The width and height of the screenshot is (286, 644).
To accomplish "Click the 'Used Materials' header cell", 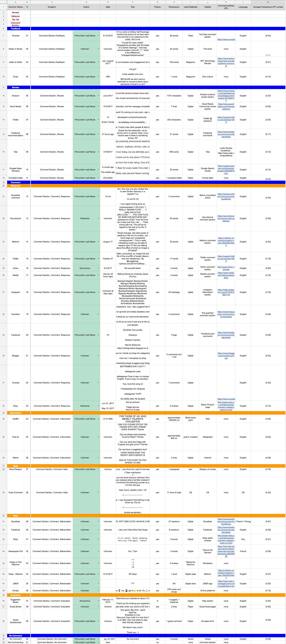I will [191, 7].
